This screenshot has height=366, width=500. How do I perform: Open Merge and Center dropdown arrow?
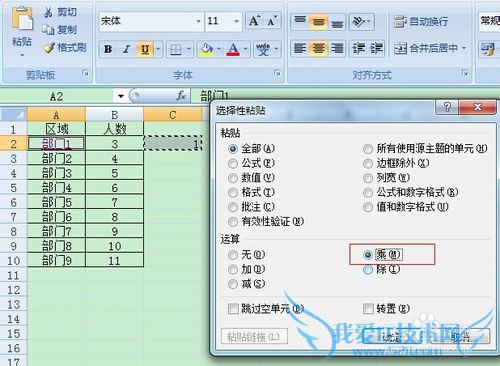pyautogui.click(x=464, y=48)
